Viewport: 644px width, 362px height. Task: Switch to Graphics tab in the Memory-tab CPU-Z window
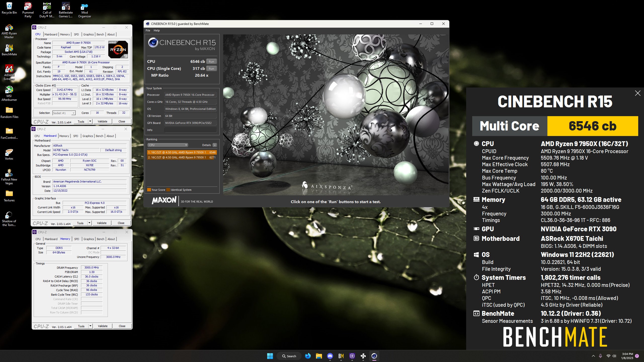[89, 239]
